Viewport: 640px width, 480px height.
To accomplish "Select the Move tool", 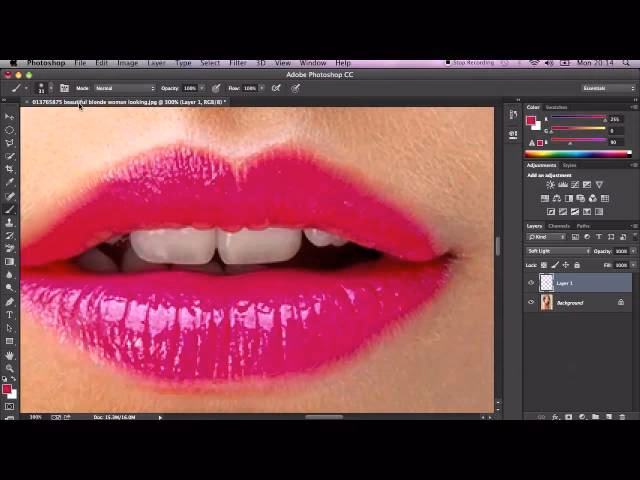I will (x=9, y=117).
